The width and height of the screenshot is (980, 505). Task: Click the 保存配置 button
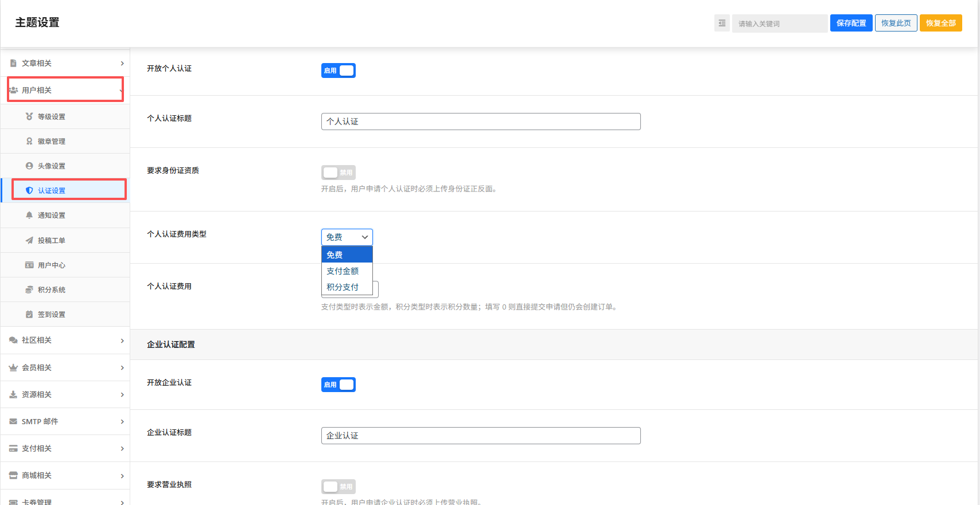coord(851,24)
